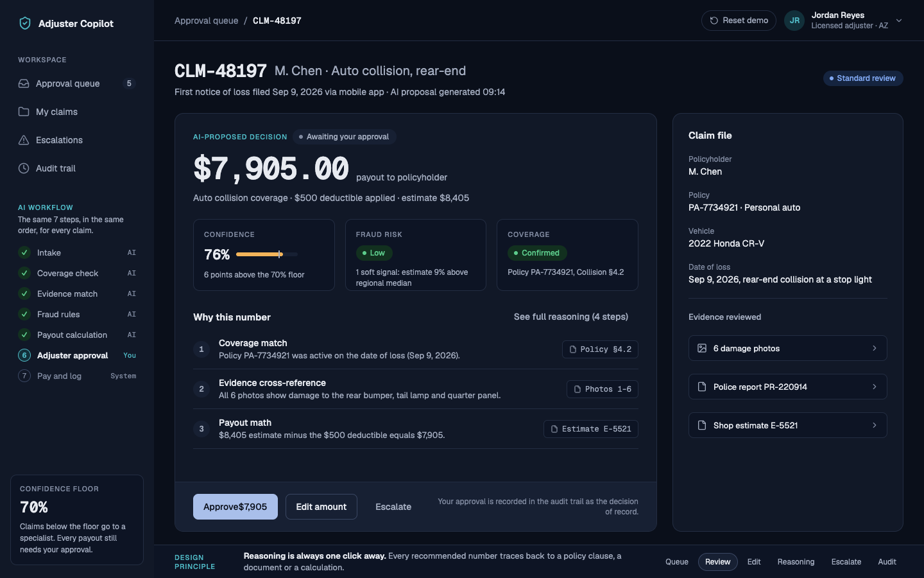Expand the Shop estimate E-5521 chevron

(874, 425)
